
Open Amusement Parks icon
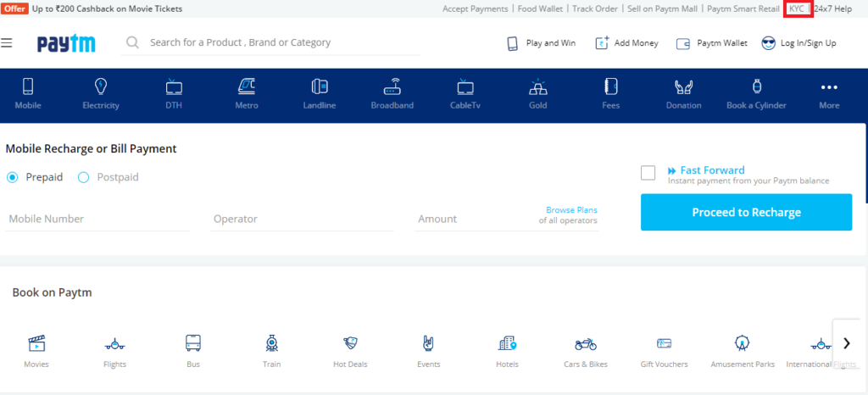(742, 343)
